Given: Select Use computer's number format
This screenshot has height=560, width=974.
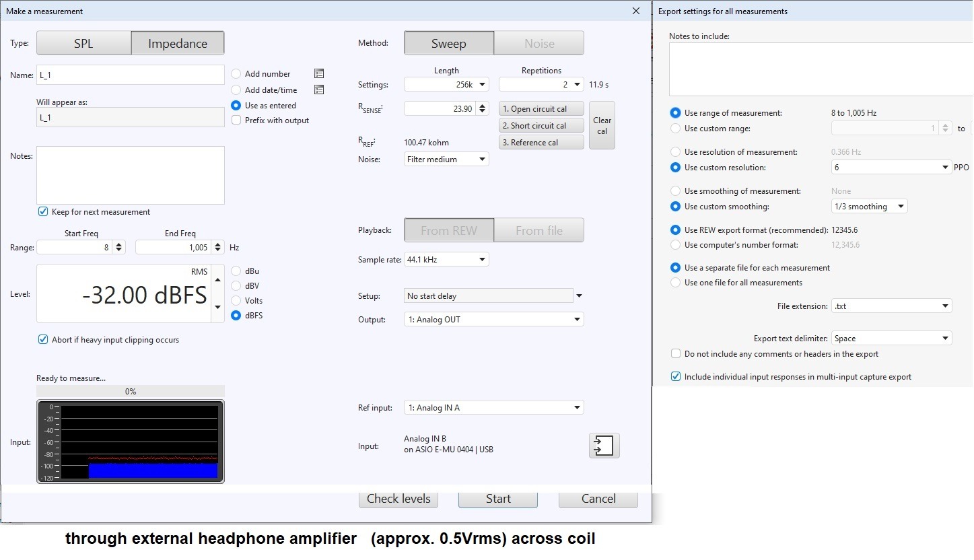Looking at the screenshot, I should point(676,245).
